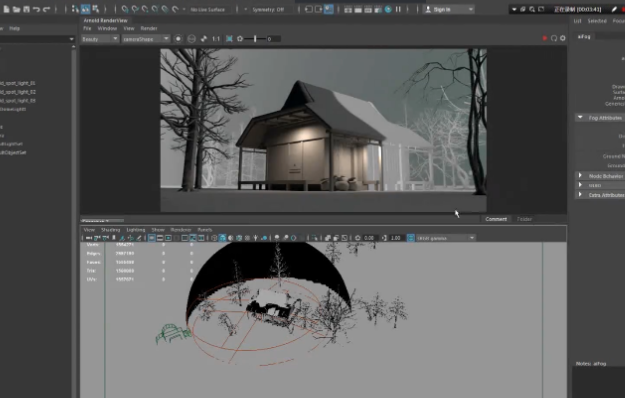Click the exposure icon in RenderView

pos(240,39)
